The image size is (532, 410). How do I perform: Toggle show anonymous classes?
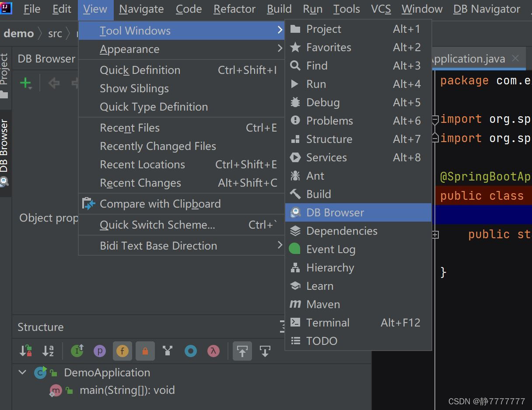tap(191, 351)
